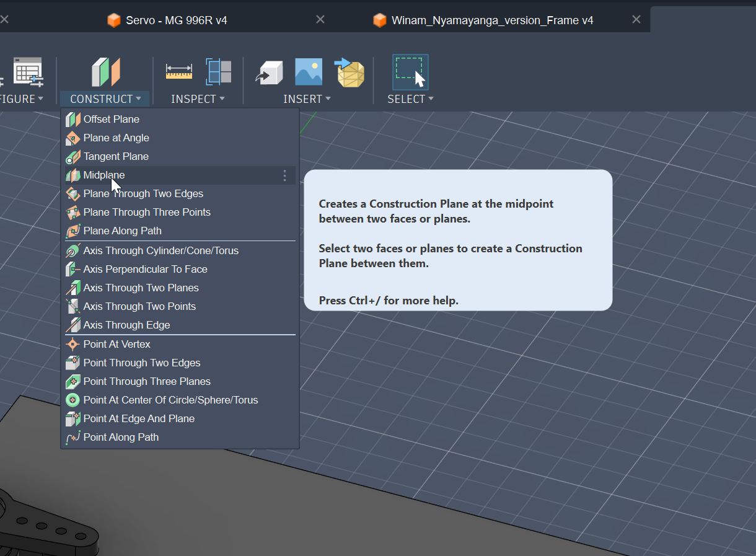Choose Point At Center Of Circle/Sphere/Torus
This screenshot has width=756, height=556.
tap(180, 400)
